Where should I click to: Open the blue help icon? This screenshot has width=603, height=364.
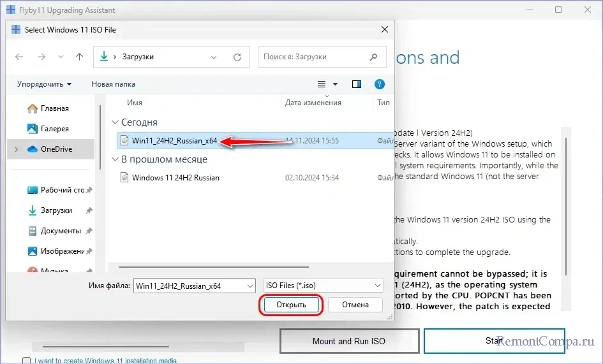point(379,84)
